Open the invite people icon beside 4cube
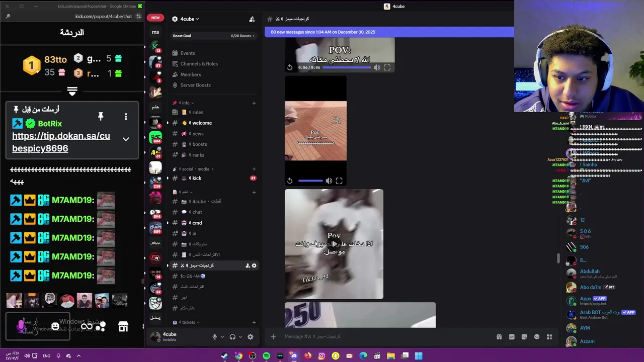Viewport: 644px width, 362px height. [x=252, y=19]
